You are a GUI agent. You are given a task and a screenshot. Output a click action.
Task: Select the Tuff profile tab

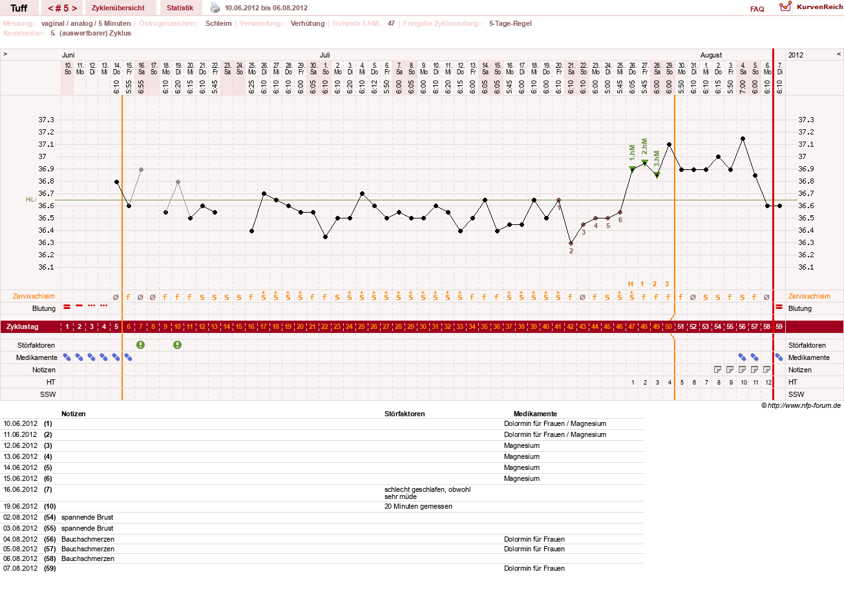pyautogui.click(x=19, y=8)
